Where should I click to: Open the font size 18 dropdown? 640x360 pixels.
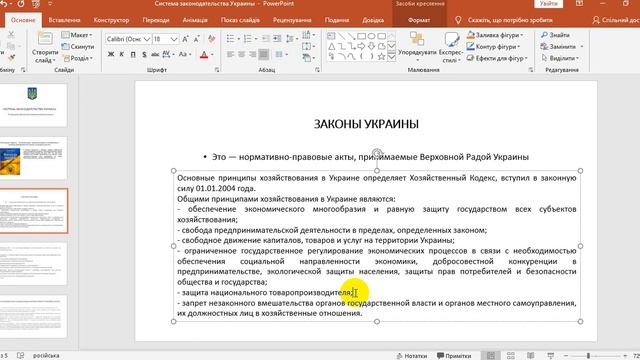click(x=174, y=39)
